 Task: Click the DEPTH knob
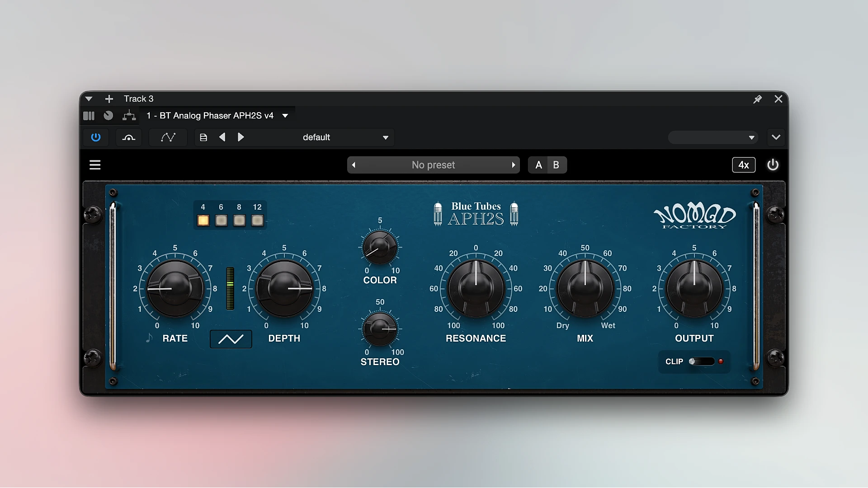(284, 288)
